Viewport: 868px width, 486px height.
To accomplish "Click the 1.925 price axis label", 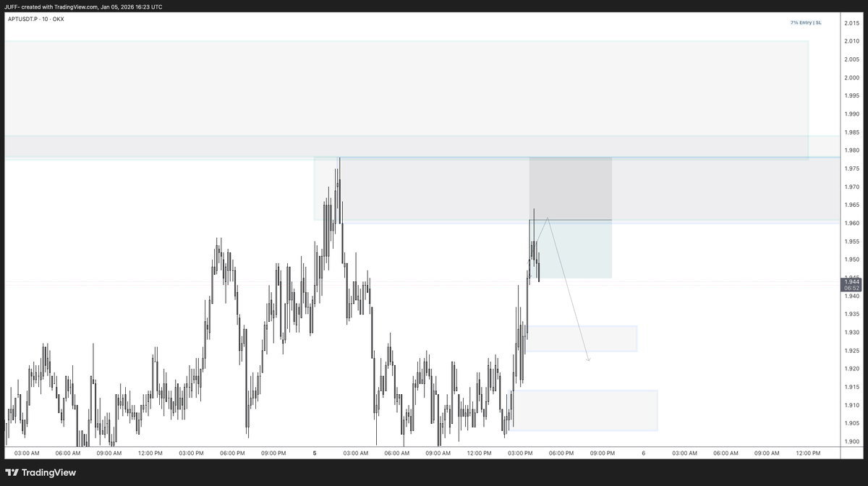I will click(851, 351).
